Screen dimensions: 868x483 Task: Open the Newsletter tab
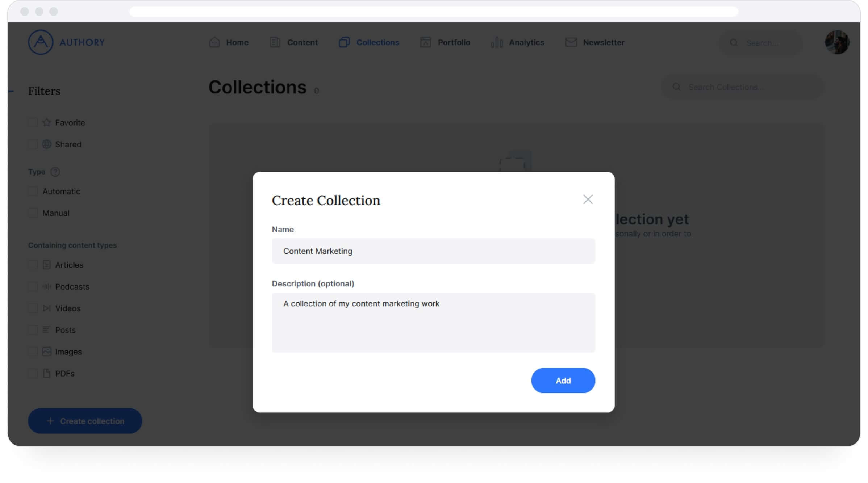point(594,42)
